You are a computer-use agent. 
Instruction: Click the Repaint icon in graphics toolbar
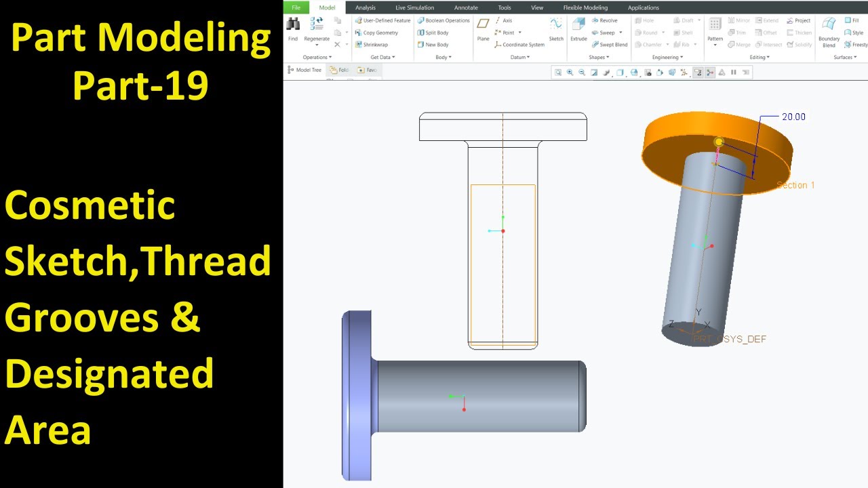pyautogui.click(x=594, y=73)
